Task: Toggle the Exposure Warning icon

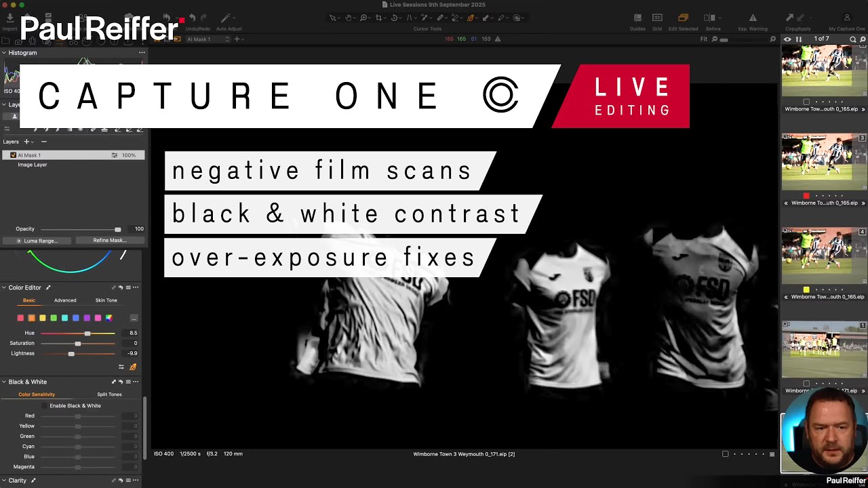Action: point(753,18)
